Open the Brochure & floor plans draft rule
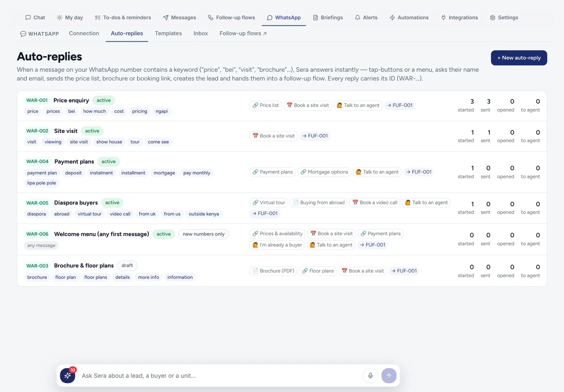 [282, 271]
